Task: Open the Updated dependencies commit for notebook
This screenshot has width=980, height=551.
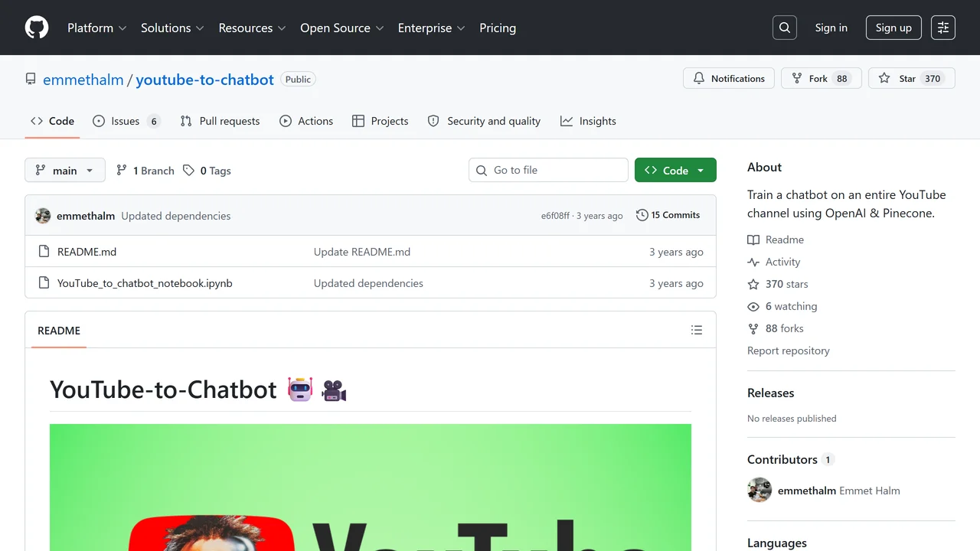Action: tap(368, 283)
